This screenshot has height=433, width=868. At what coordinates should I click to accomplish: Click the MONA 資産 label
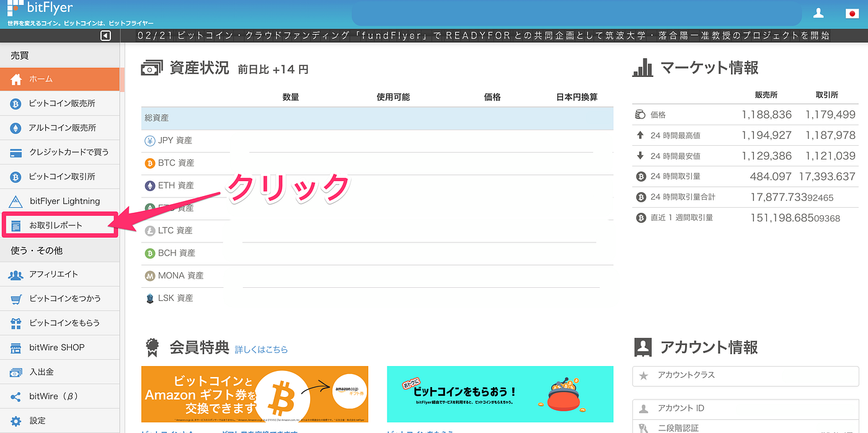180,275
